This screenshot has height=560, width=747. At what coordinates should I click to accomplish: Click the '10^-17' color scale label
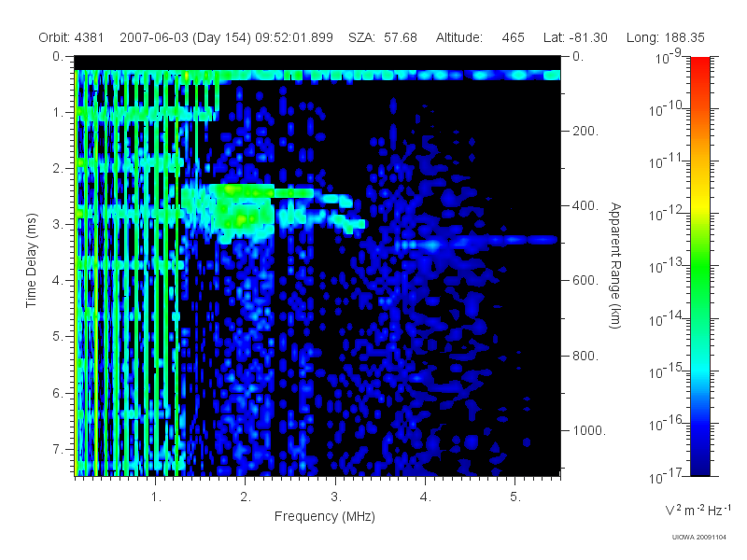click(666, 476)
